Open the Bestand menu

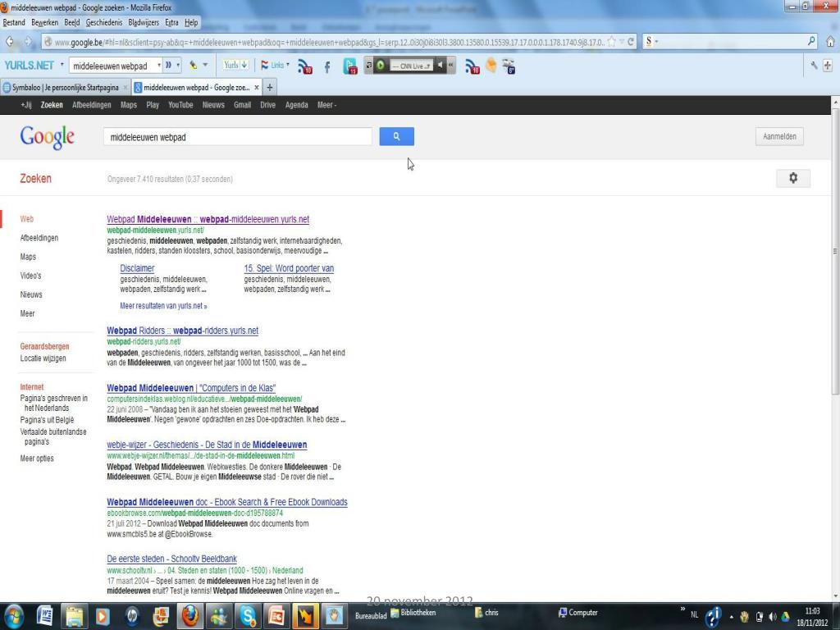point(14,22)
